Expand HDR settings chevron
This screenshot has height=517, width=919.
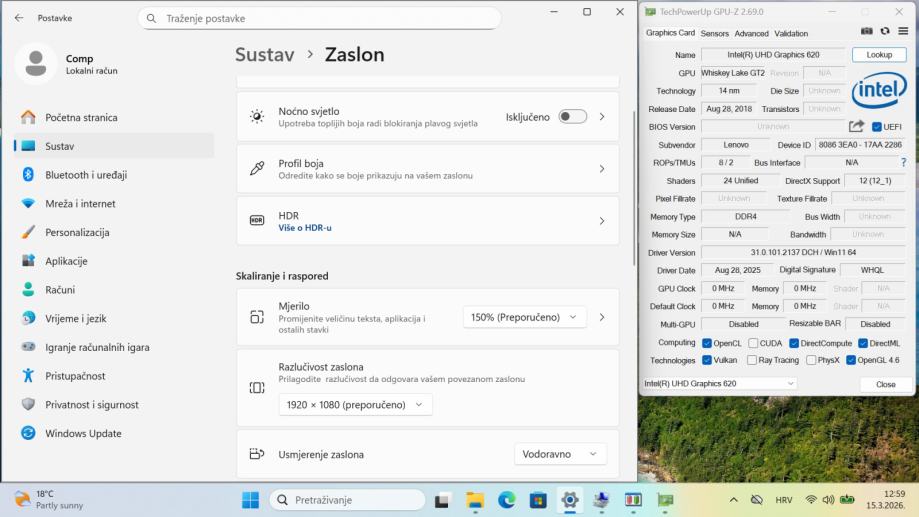602,221
